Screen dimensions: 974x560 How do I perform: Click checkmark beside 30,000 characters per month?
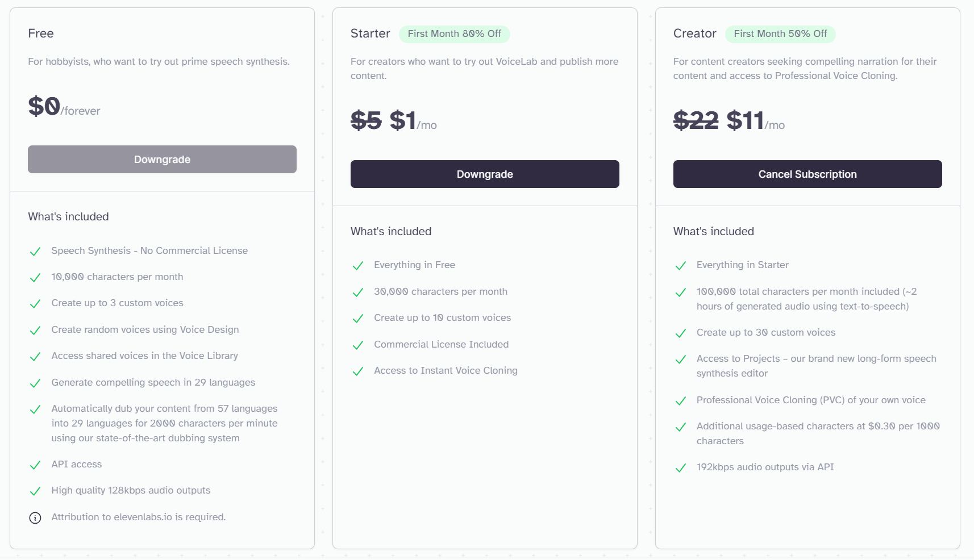pyautogui.click(x=358, y=292)
